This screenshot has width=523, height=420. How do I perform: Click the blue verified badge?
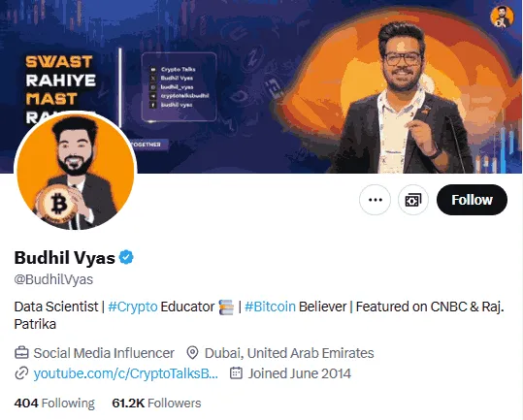click(126, 257)
